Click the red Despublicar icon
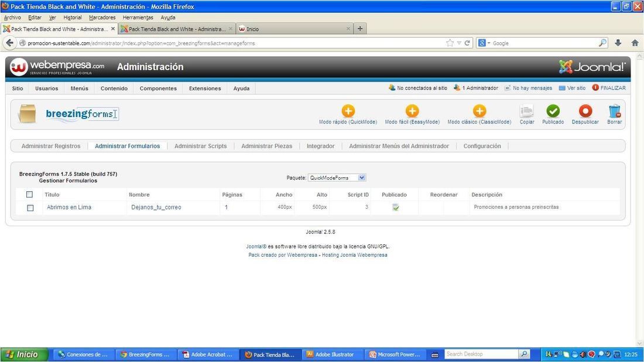The height and width of the screenshot is (362, 644). [585, 111]
